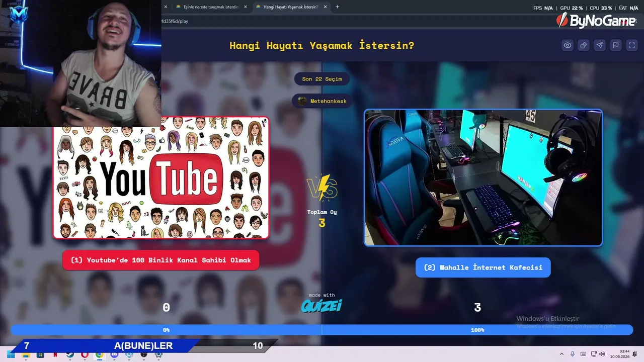
Task: Close the Eşinle nerede tanışmak tab
Action: 246,7
